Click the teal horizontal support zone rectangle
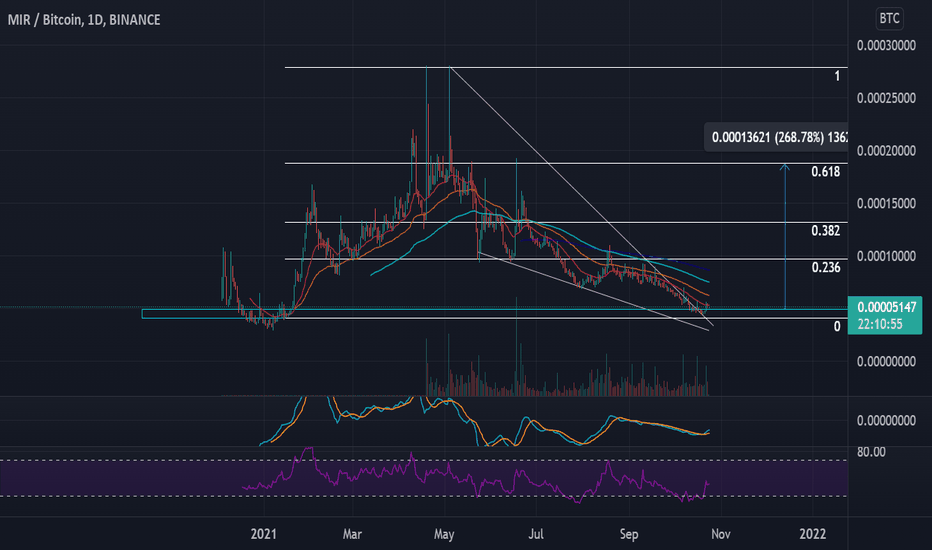The height and width of the screenshot is (550, 932). pyautogui.click(x=495, y=313)
